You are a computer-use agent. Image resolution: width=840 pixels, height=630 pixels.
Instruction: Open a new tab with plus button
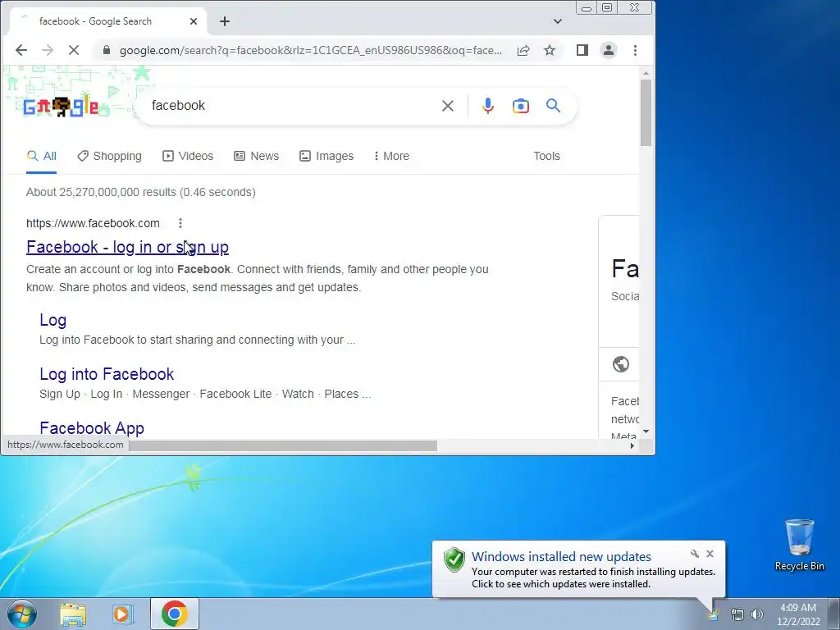[x=225, y=21]
